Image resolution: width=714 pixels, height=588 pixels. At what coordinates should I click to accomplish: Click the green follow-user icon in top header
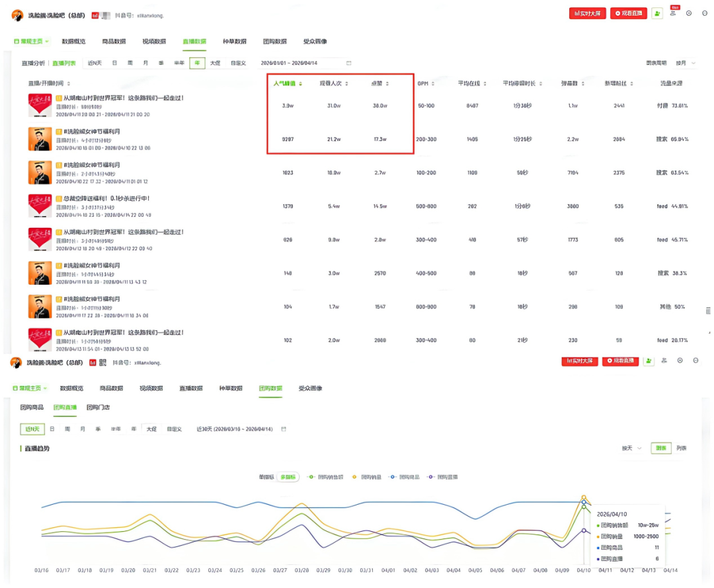pos(656,13)
